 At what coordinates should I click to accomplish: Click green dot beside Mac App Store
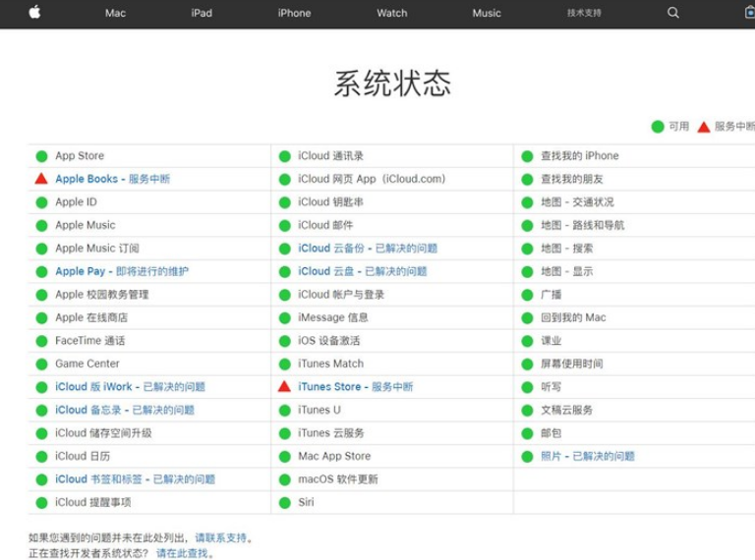click(285, 456)
